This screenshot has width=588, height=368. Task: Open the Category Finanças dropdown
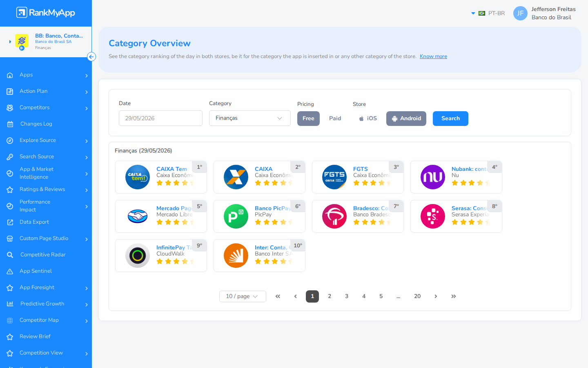coord(250,118)
